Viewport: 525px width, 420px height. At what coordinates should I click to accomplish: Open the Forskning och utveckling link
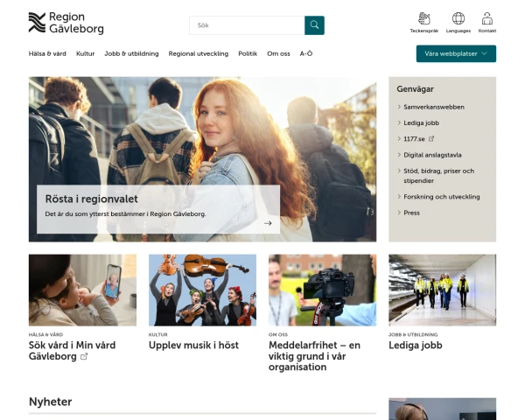(x=442, y=197)
